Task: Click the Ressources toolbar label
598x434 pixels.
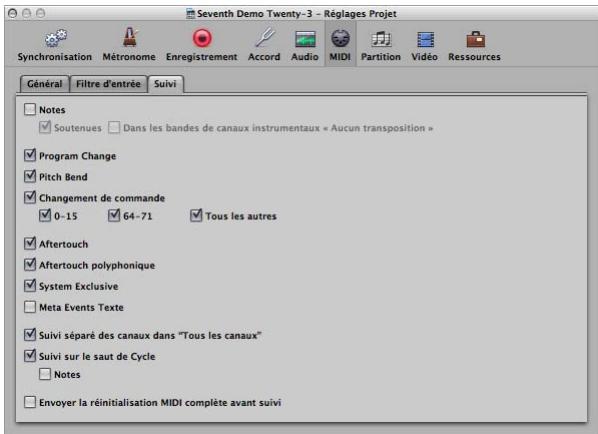Action: [474, 57]
